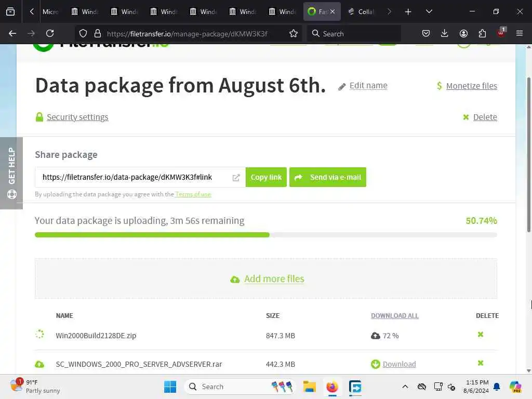
Task: Open tracking protection shield icon
Action: click(83, 33)
